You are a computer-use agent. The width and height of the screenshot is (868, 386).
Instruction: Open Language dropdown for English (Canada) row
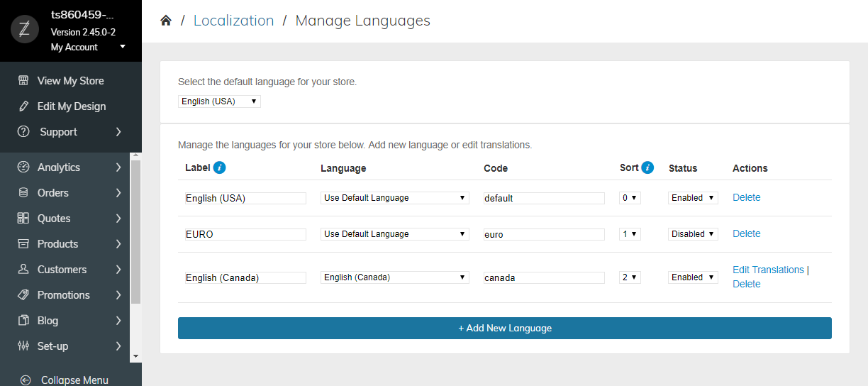tap(395, 277)
